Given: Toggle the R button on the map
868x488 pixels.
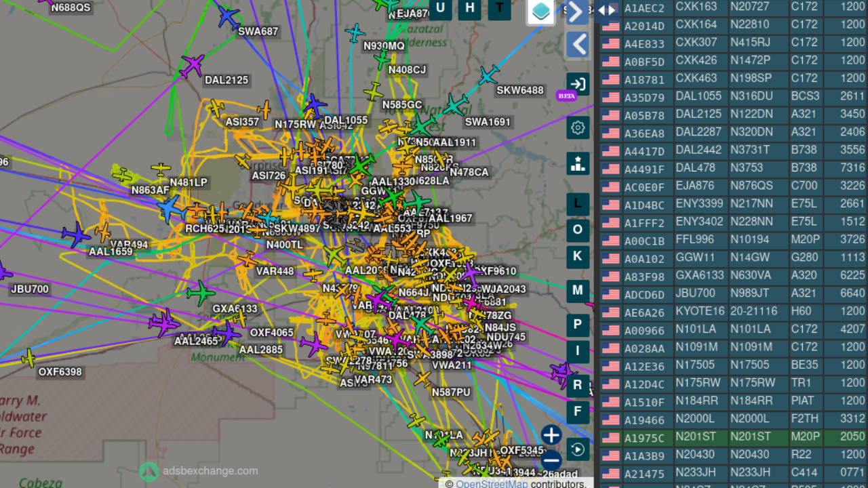Looking at the screenshot, I should point(578,386).
